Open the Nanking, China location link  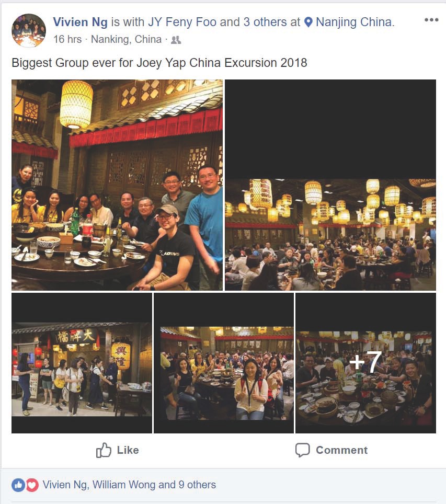(x=127, y=39)
